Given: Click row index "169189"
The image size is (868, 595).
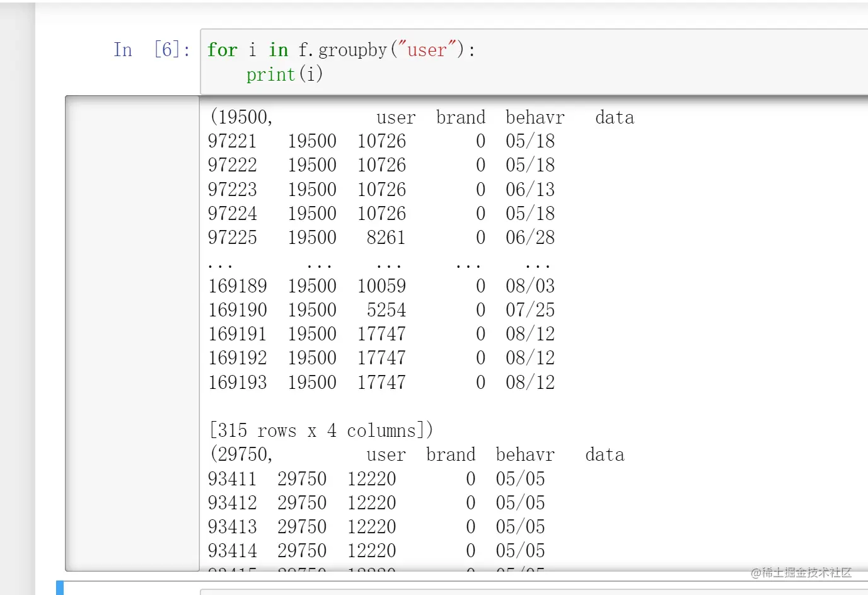Looking at the screenshot, I should [x=238, y=286].
